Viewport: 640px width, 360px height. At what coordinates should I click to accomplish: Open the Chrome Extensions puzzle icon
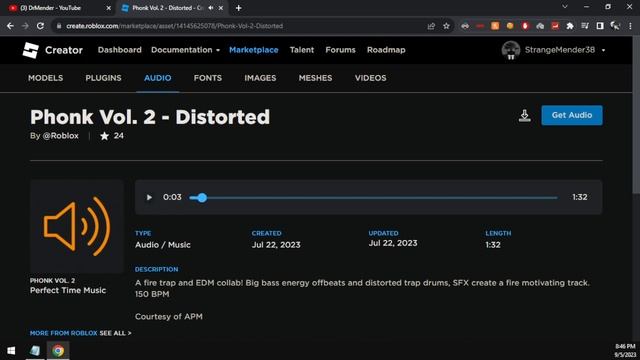(570, 26)
